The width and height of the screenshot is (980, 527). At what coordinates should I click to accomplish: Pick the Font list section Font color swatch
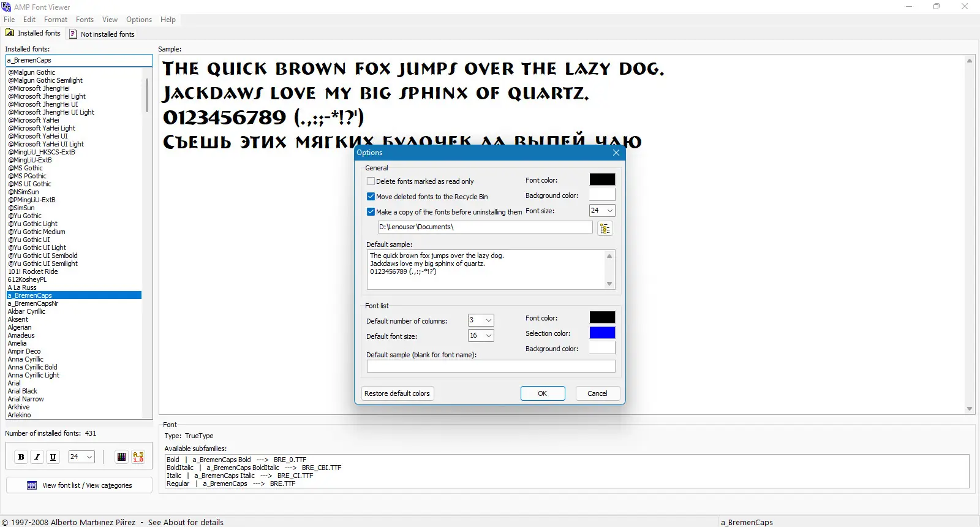[x=602, y=317]
